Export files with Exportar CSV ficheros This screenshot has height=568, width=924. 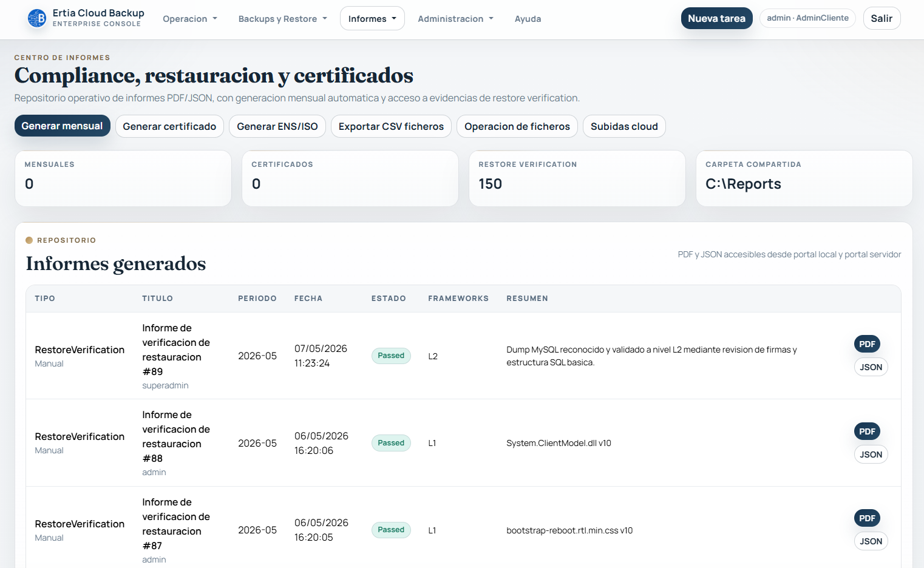click(391, 126)
